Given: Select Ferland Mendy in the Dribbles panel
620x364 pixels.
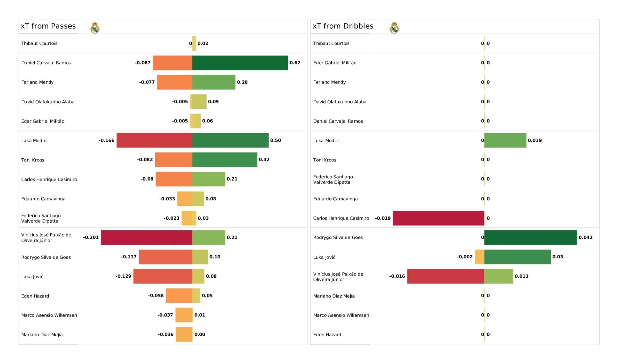Looking at the screenshot, I should tap(329, 82).
